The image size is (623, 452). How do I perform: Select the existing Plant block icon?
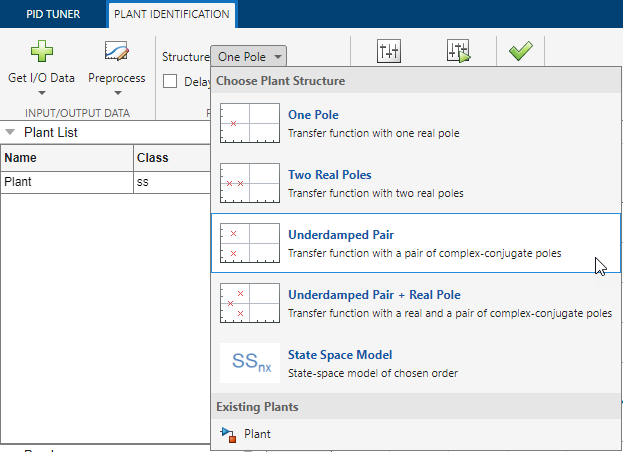(x=229, y=434)
